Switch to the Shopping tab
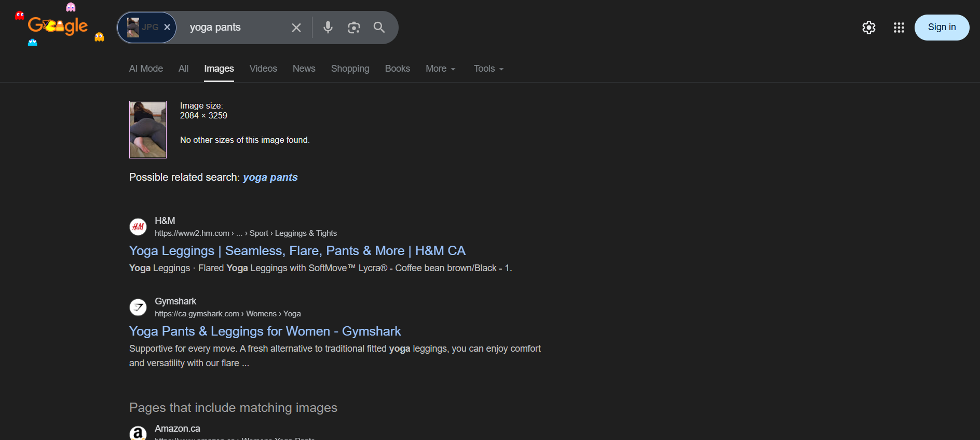Screen dimensions: 980x440 (350, 69)
